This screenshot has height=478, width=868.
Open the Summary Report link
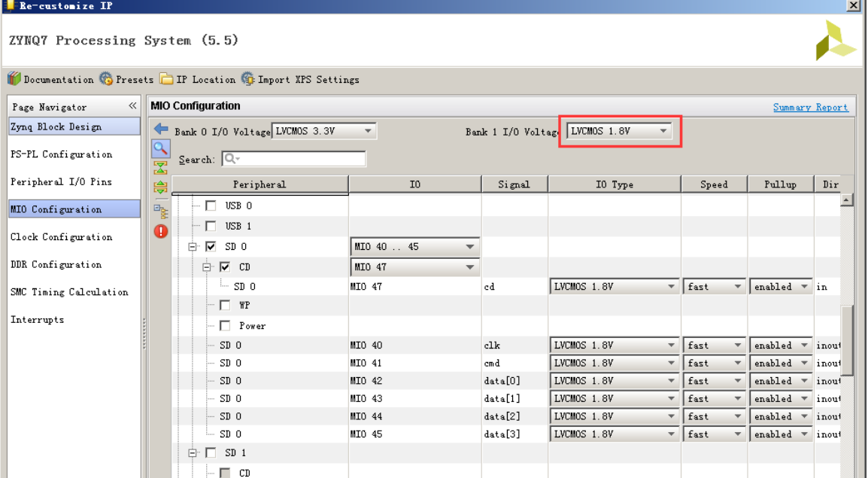click(810, 107)
